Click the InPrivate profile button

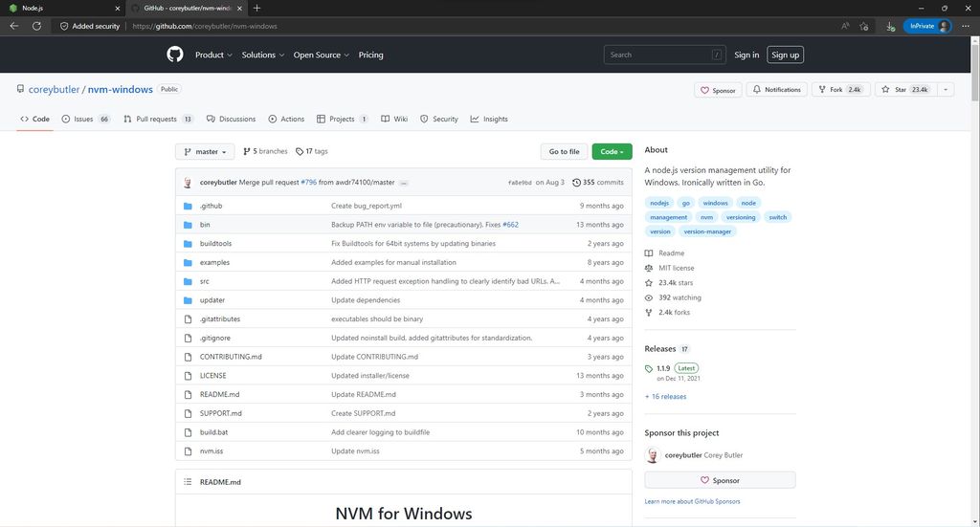(x=927, y=26)
